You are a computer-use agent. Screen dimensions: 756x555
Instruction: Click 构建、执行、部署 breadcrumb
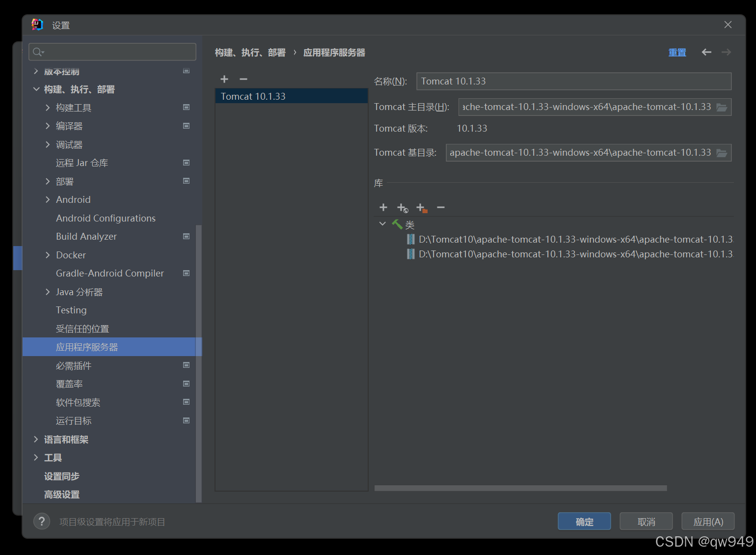[x=250, y=52]
